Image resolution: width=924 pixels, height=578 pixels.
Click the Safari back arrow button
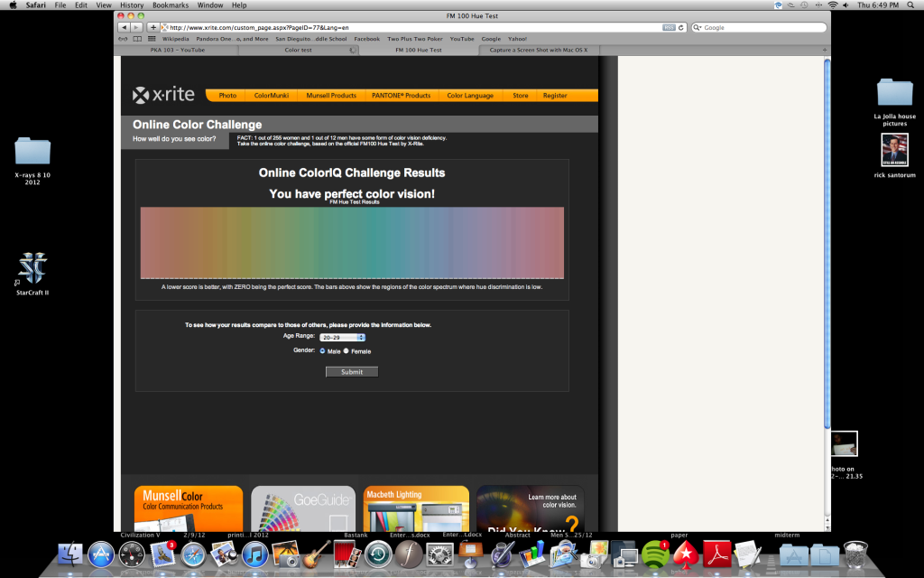(x=124, y=28)
